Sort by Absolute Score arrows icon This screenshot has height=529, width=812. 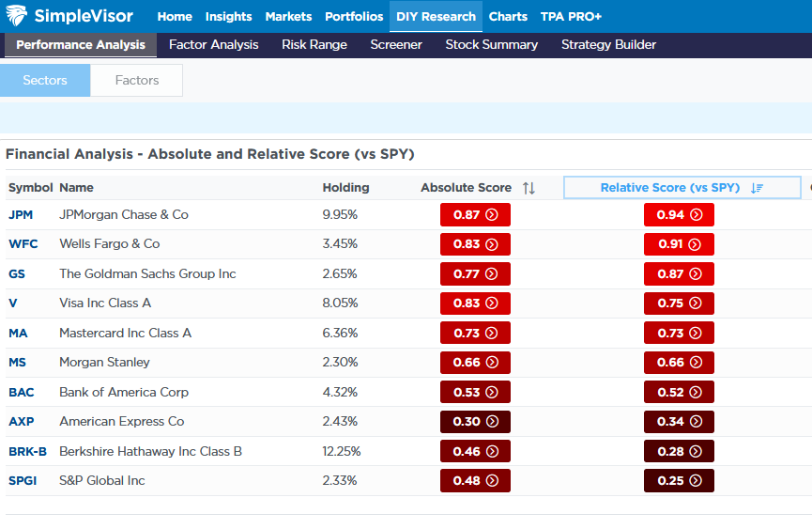click(529, 188)
